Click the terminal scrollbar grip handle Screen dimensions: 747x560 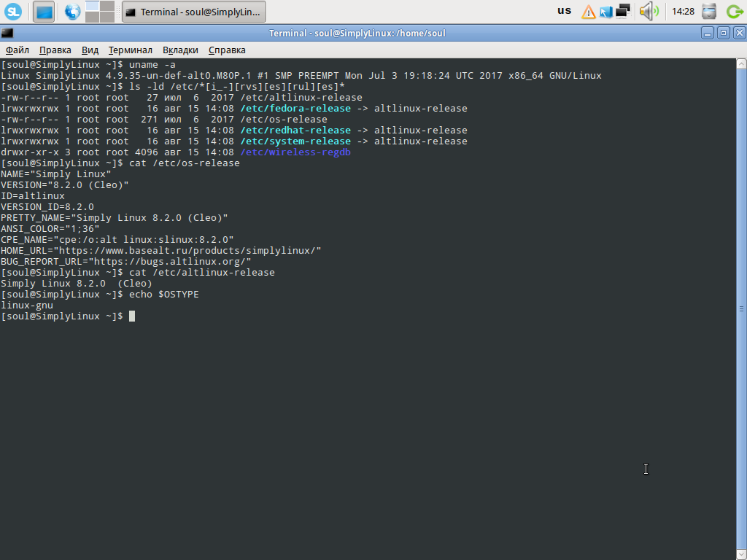click(741, 309)
